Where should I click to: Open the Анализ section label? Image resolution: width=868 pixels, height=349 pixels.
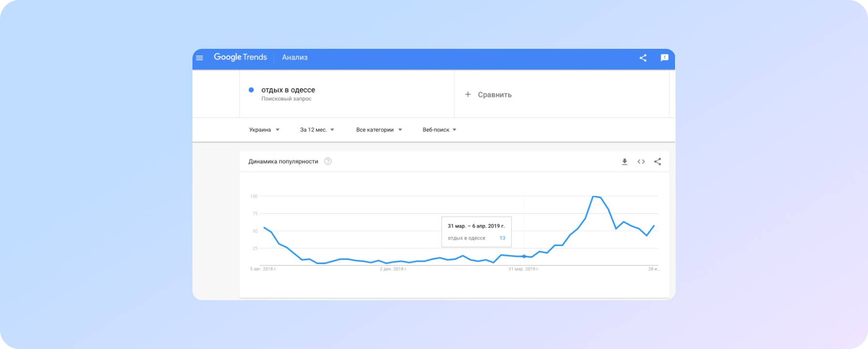click(x=294, y=57)
